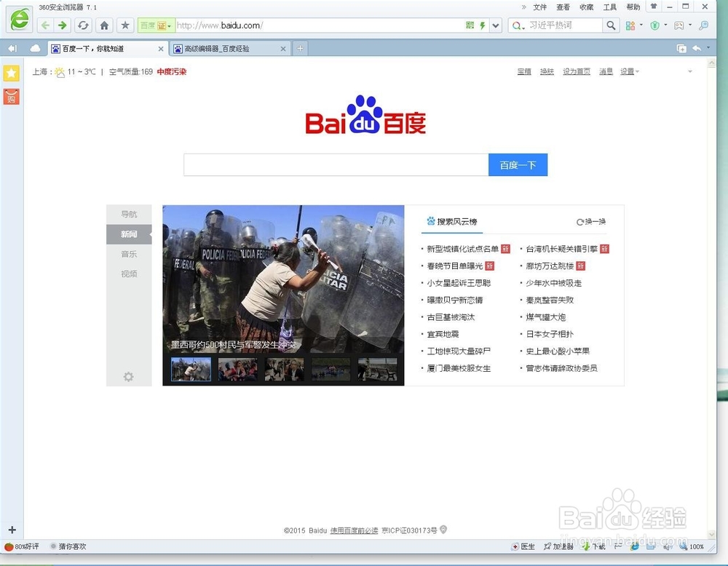Bookmark page with the star toolbar icon

125,25
